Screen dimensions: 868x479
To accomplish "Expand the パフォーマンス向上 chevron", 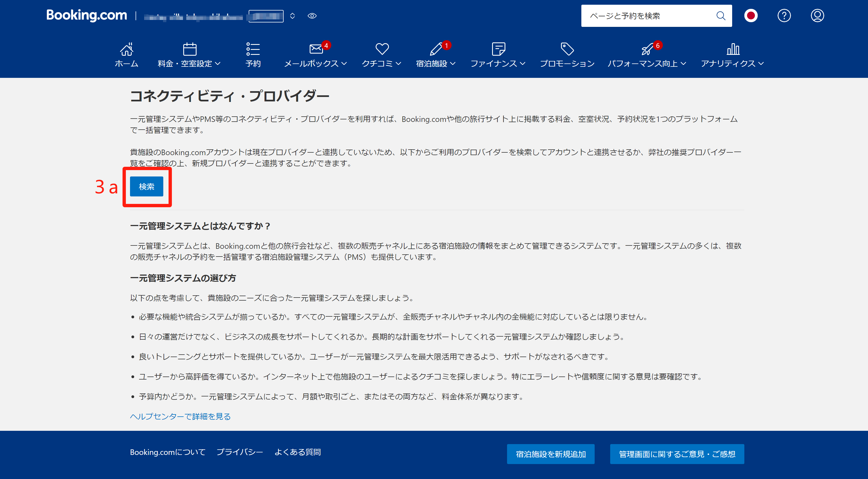I will coord(683,64).
